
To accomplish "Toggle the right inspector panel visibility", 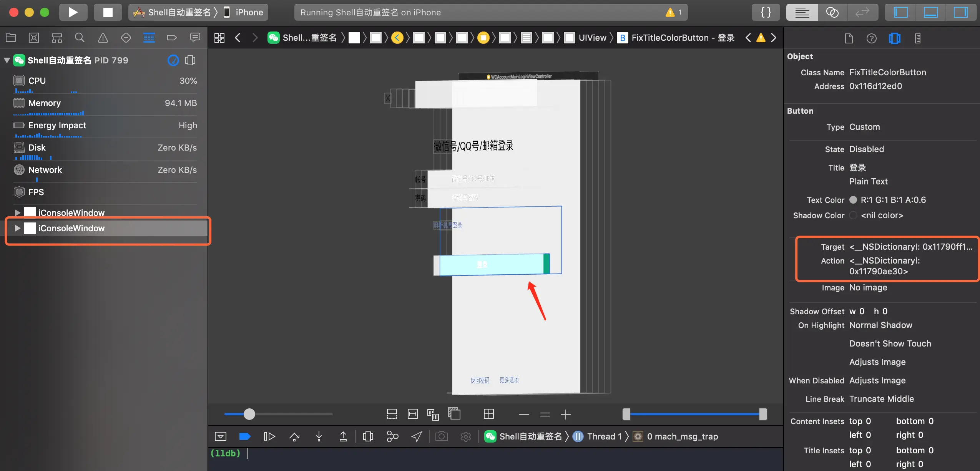I will tap(960, 12).
